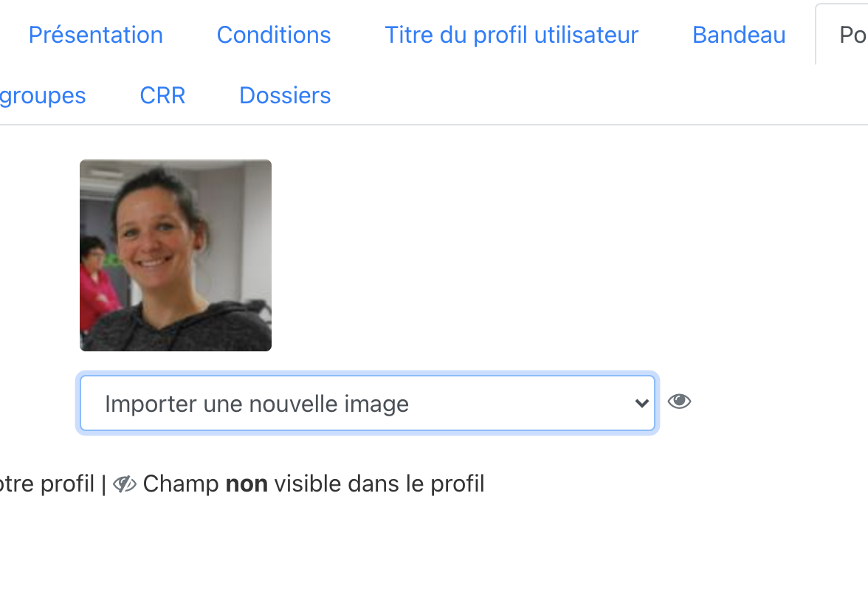The width and height of the screenshot is (868, 589).
Task: Go to the Bandeau tab
Action: 739,35
